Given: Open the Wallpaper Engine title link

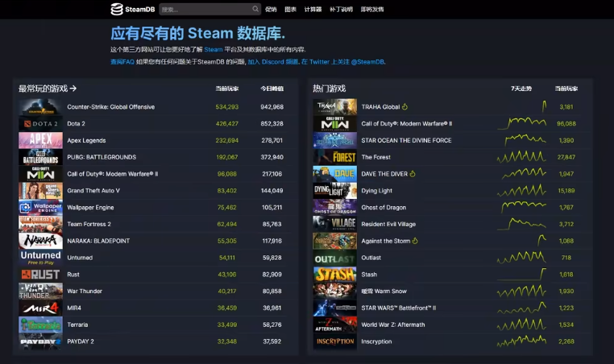Looking at the screenshot, I should click(x=90, y=208).
